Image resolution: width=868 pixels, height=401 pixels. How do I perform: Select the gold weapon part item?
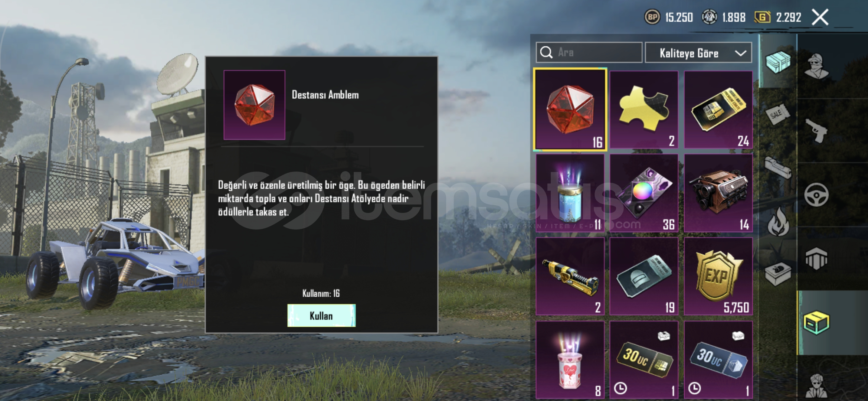570,276
